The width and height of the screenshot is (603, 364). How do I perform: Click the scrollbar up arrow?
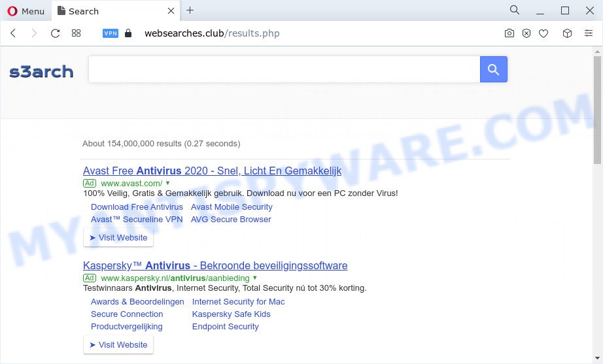click(597, 52)
